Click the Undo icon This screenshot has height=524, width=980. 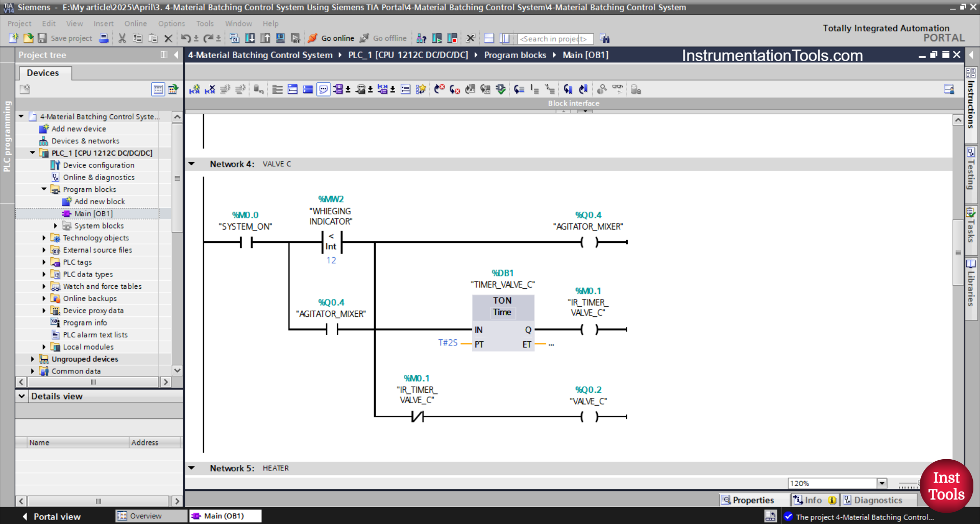(185, 38)
